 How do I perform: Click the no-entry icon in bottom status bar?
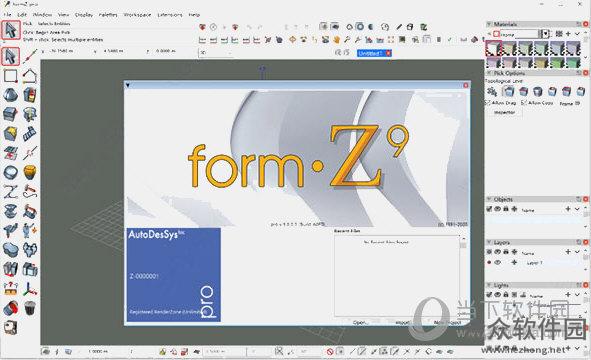click(330, 352)
